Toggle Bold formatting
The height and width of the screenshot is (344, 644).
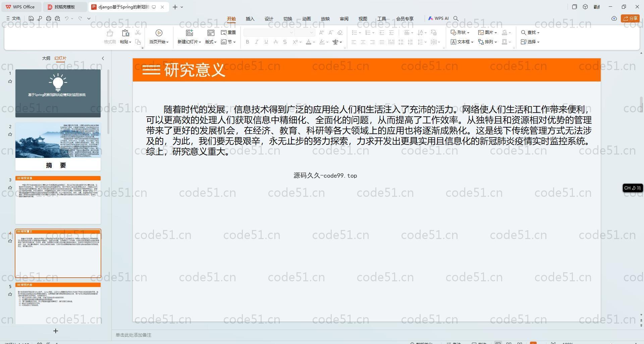coord(248,42)
